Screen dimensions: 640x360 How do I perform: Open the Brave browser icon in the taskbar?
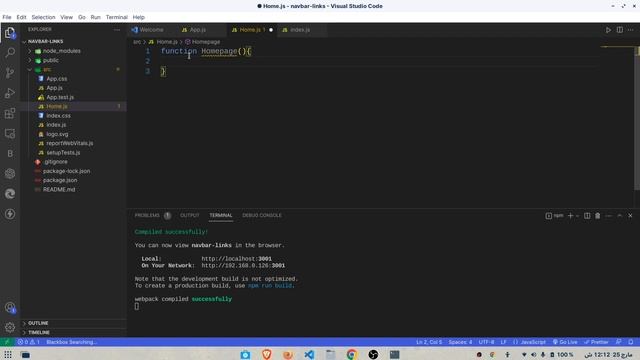[x=267, y=354]
